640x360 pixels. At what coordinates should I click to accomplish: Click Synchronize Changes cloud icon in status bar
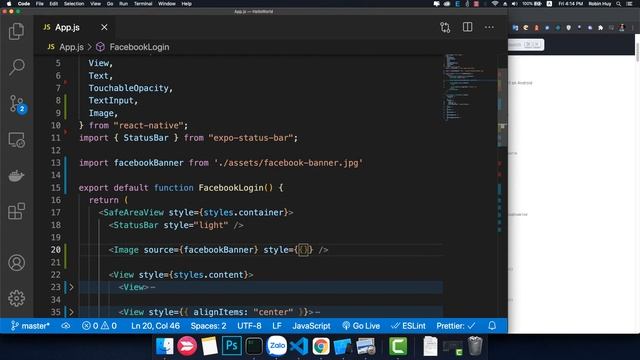click(66, 326)
